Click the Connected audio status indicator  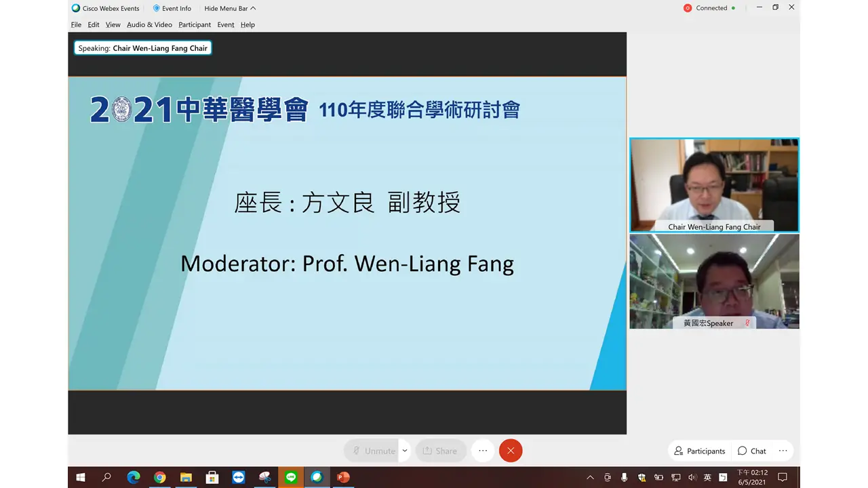707,8
